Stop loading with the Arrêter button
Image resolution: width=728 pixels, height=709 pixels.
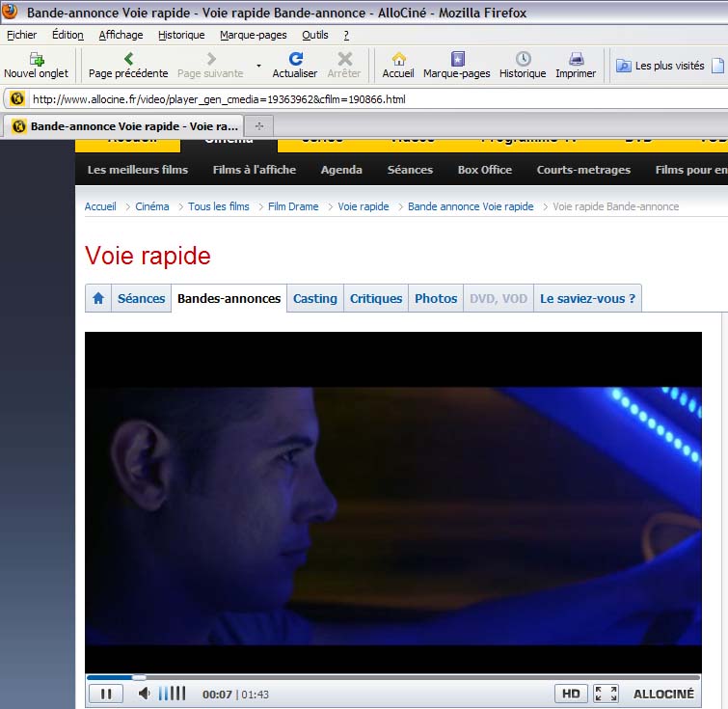[x=344, y=66]
